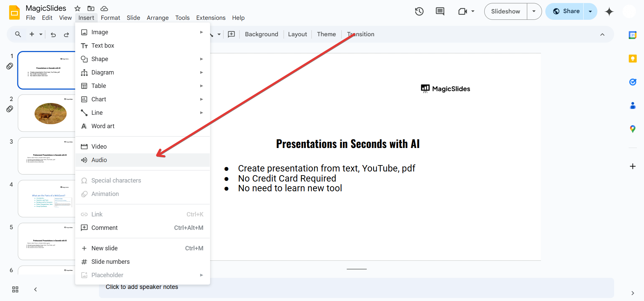
Task: Open the Share options dropdown arrow
Action: [x=590, y=11]
